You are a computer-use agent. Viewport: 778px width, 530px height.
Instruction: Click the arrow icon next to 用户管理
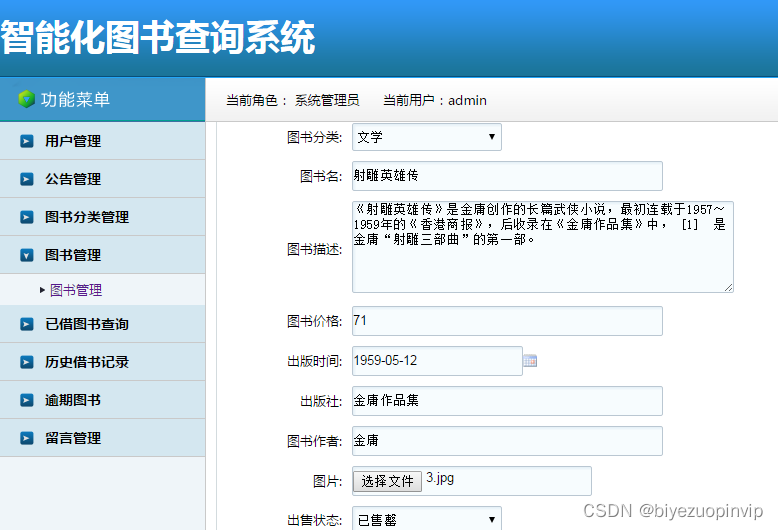27,141
